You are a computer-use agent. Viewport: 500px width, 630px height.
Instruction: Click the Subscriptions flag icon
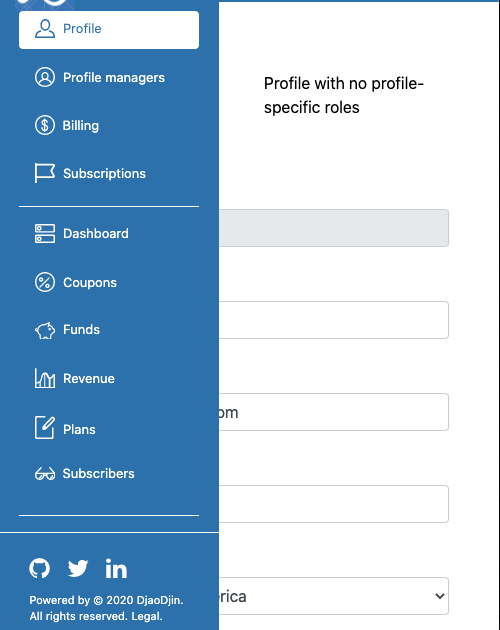45,173
